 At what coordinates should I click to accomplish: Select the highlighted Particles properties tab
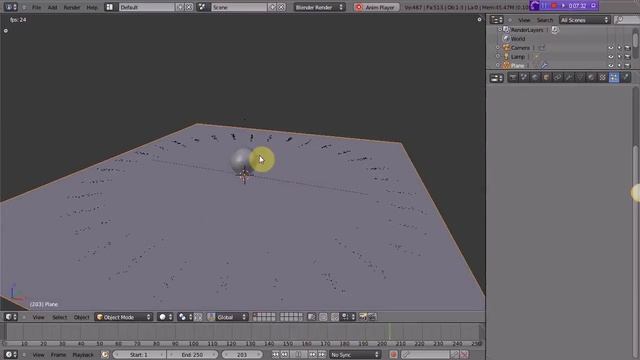(x=614, y=78)
